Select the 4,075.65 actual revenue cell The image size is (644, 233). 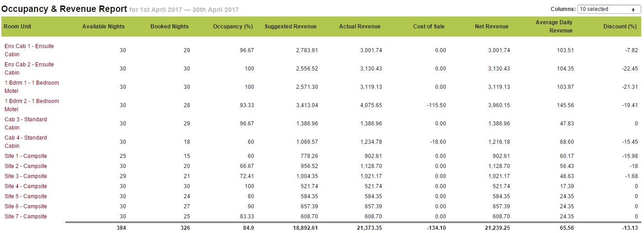371,105
